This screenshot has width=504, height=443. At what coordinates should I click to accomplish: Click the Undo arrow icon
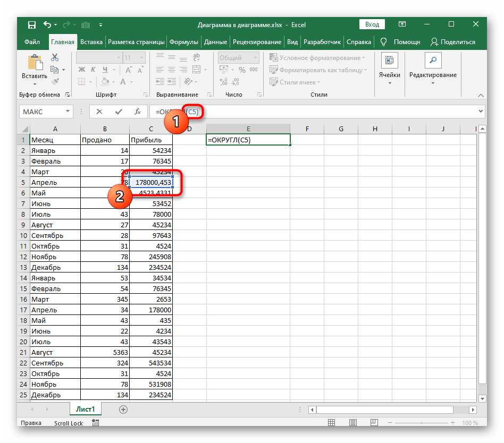tap(48, 24)
